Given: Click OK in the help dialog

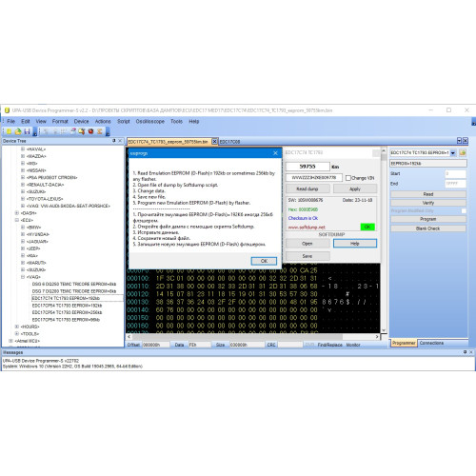Looking at the screenshot, I should 264,261.
